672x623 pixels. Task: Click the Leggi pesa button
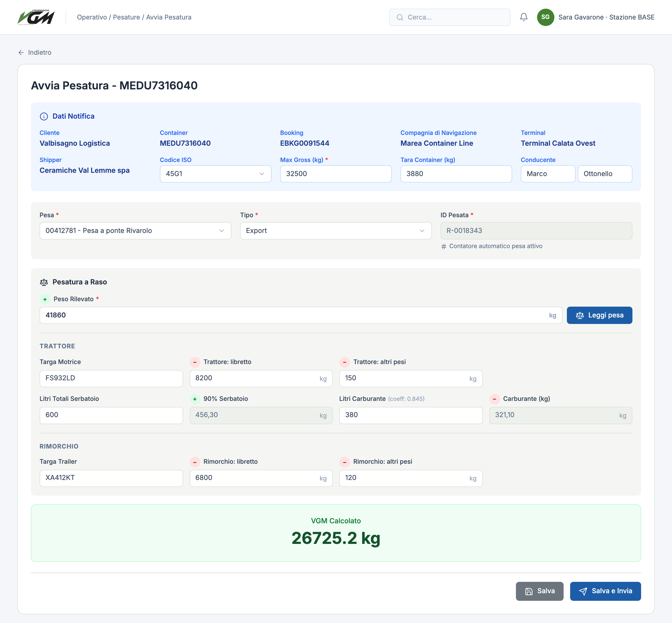[599, 316]
